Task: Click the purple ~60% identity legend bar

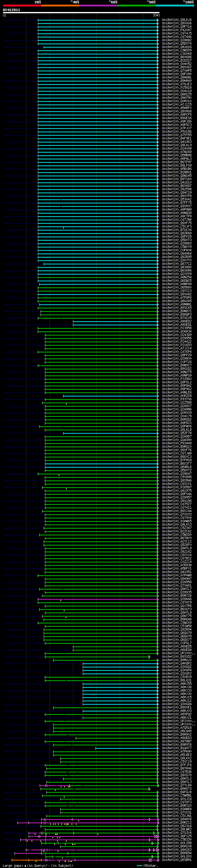Action: [x=98, y=6]
